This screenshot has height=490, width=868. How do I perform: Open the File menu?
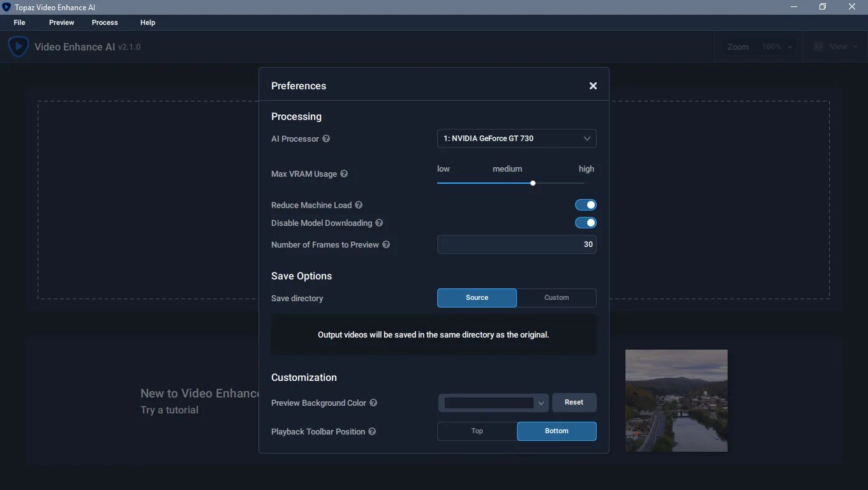[20, 22]
